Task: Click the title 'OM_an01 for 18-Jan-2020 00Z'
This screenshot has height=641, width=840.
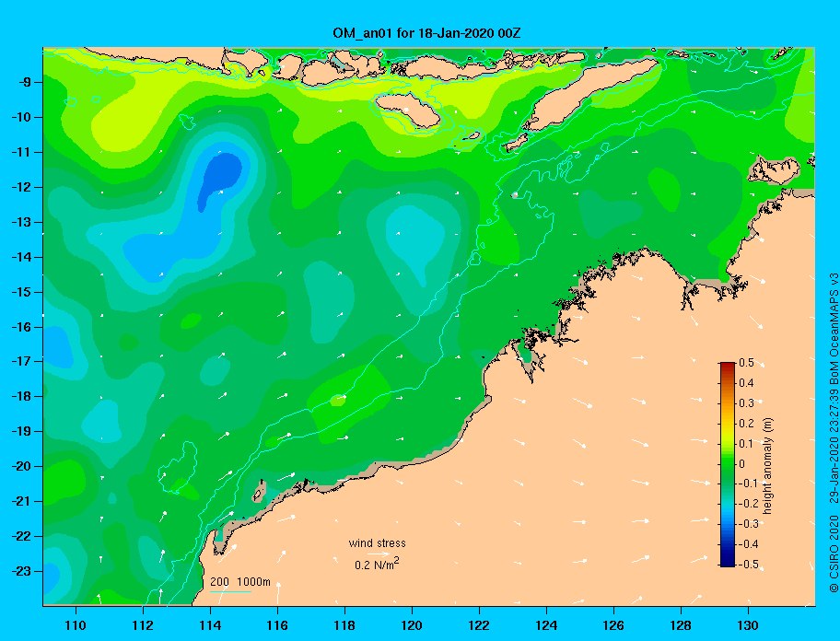Action: click(426, 33)
